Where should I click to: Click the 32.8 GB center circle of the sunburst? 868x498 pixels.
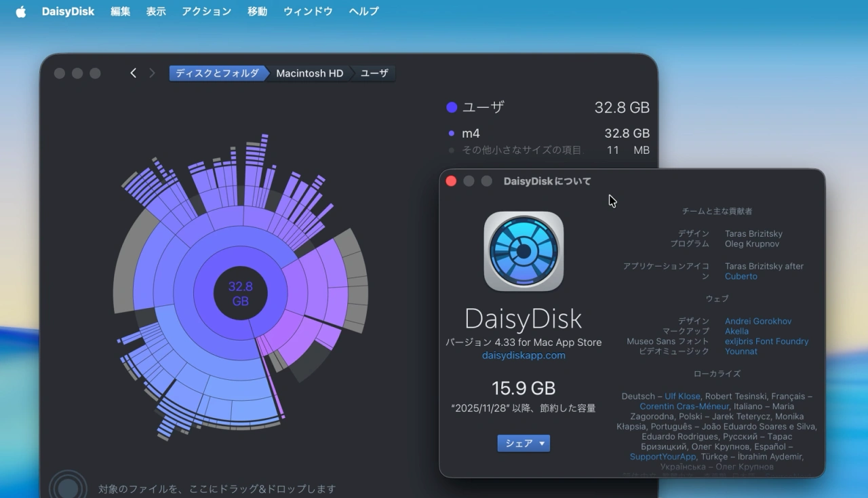[x=241, y=293]
